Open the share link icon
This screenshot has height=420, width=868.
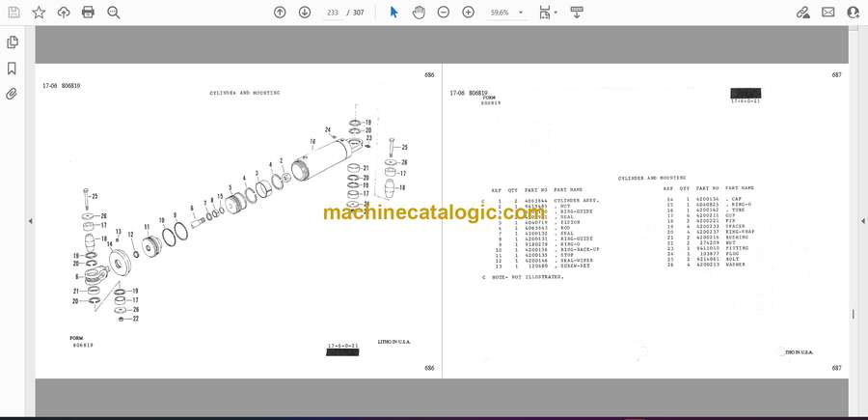[803, 12]
